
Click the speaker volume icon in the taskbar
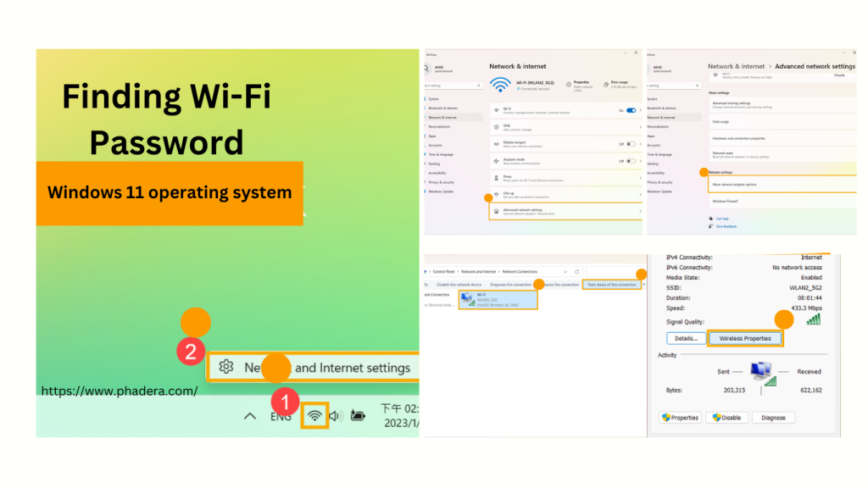pyautogui.click(x=335, y=416)
